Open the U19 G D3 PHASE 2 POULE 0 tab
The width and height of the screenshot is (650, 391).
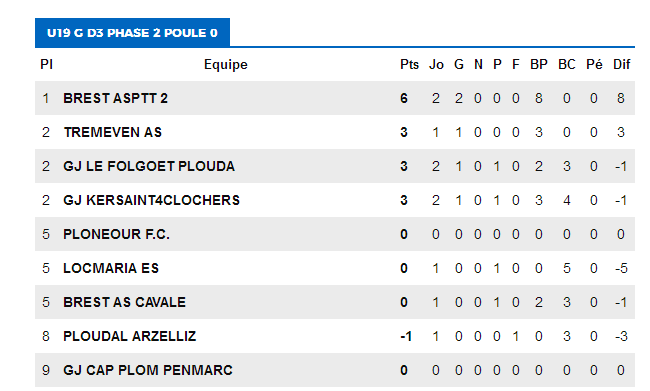coord(132,33)
